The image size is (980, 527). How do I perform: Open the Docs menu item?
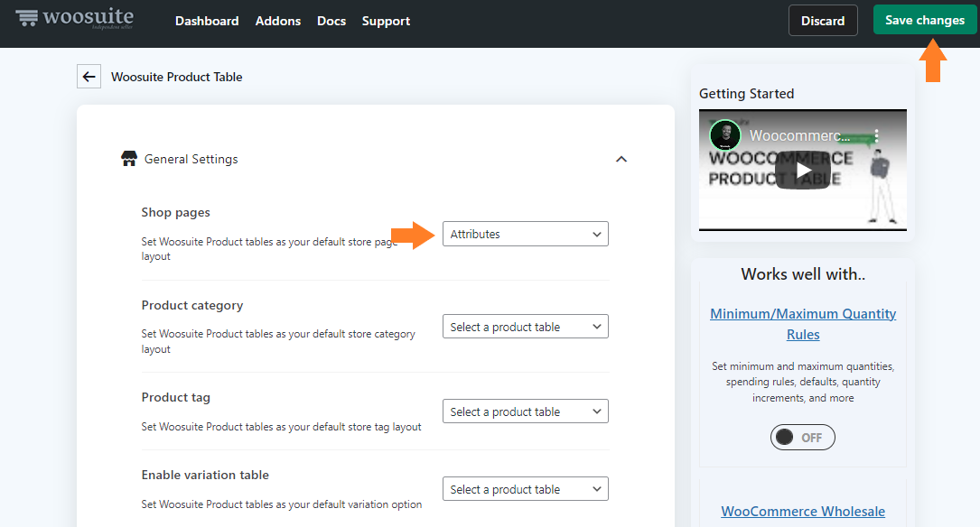(x=331, y=22)
